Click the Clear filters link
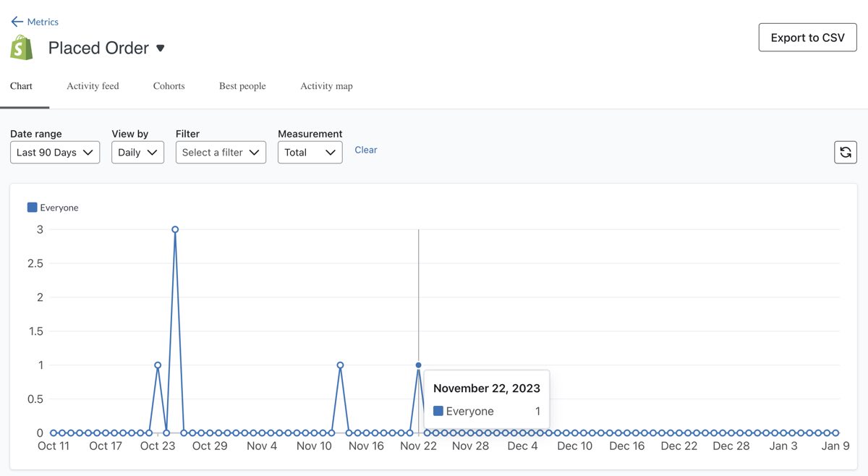Screen dimensions: 868x476 click(365, 150)
